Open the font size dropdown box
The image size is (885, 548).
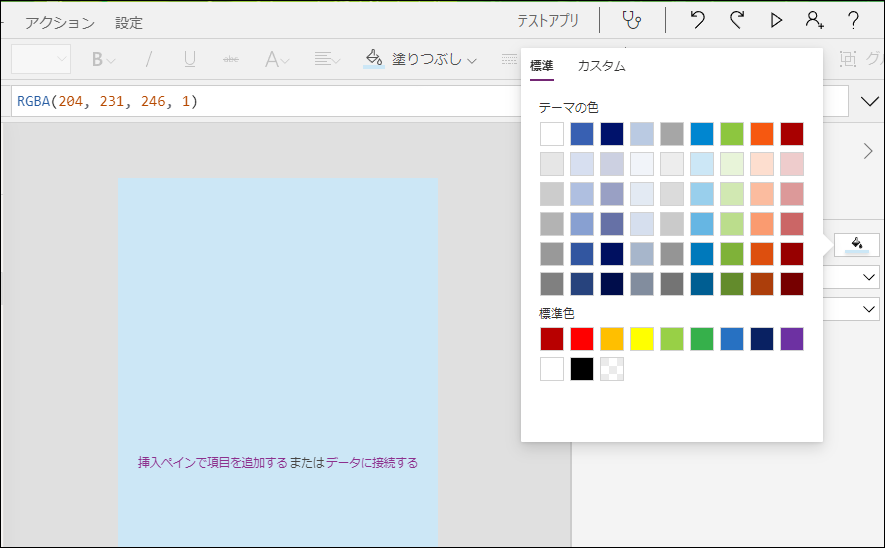pyautogui.click(x=41, y=59)
